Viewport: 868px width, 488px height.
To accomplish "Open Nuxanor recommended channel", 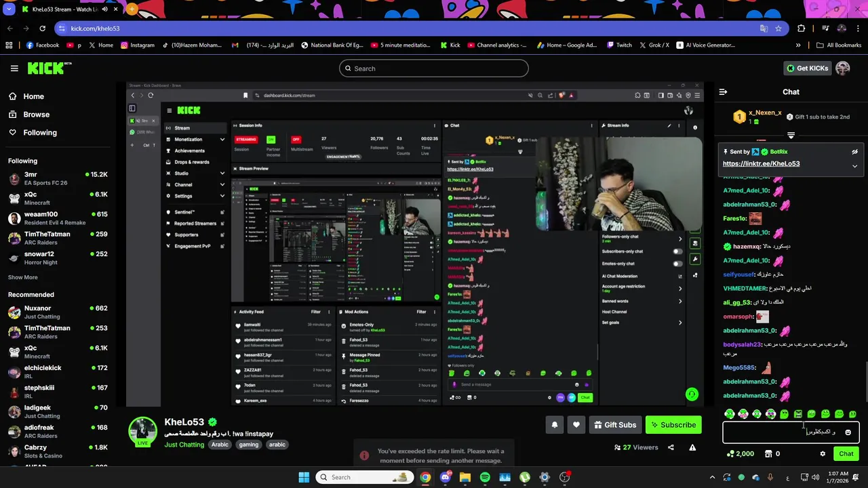I will 58,312.
